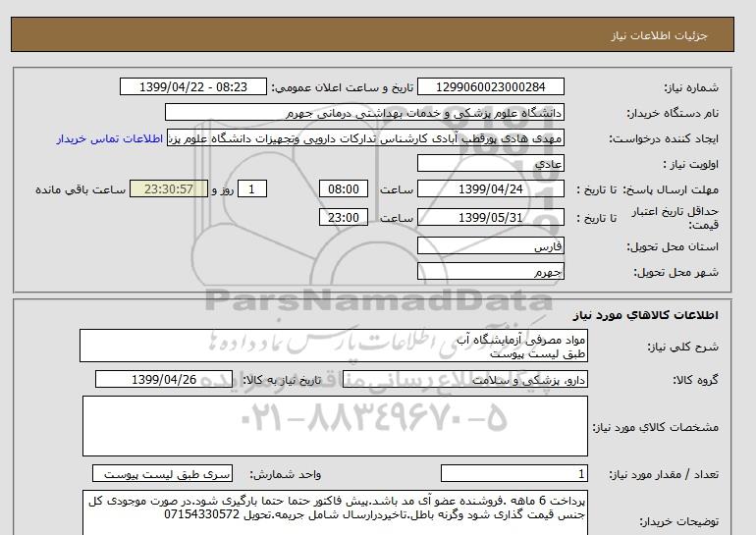Click the label استان محل تحویل

click(673, 246)
